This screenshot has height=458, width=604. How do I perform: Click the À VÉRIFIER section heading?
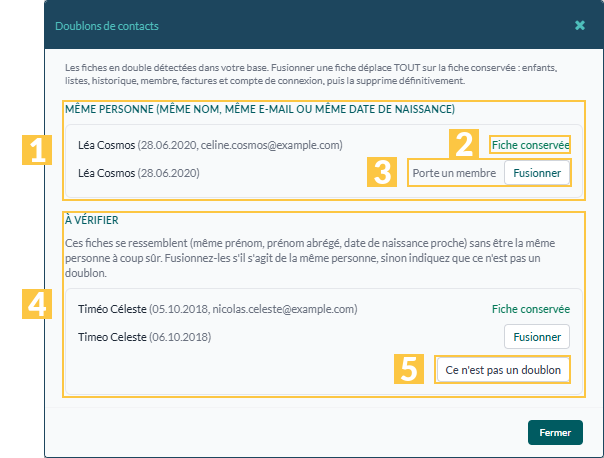pyautogui.click(x=92, y=220)
